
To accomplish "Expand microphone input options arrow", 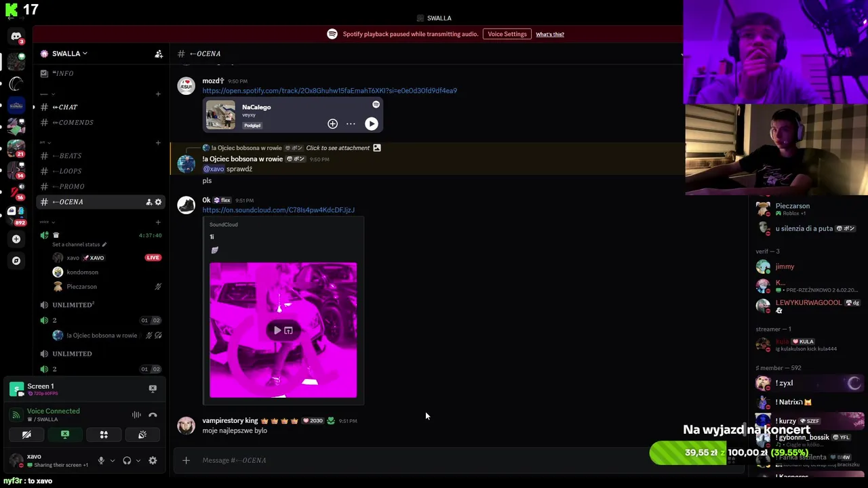I will click(x=113, y=460).
